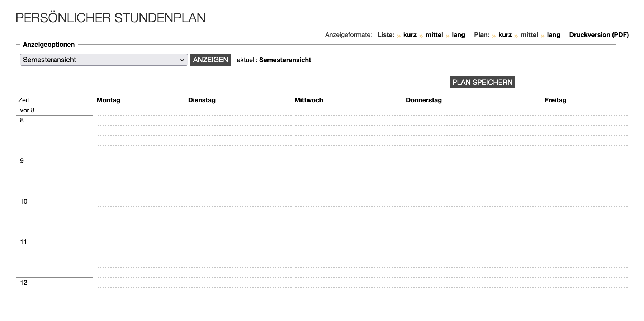Select the Donnerstag column header

tap(423, 100)
